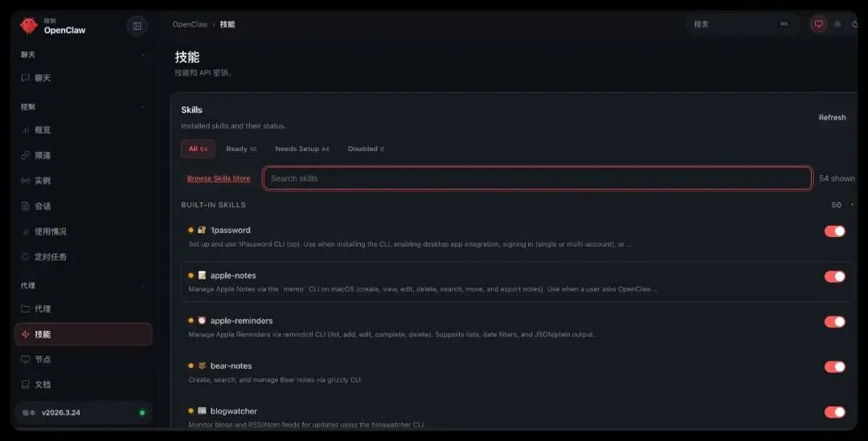Image resolution: width=868 pixels, height=441 pixels.
Task: Click the apple-notes memo emoji icon
Action: click(x=202, y=276)
